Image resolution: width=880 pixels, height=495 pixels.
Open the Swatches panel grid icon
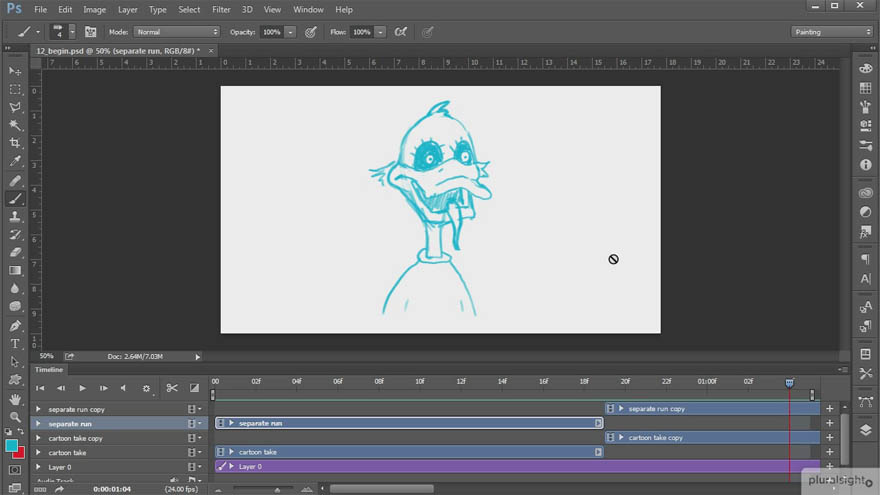point(865,88)
